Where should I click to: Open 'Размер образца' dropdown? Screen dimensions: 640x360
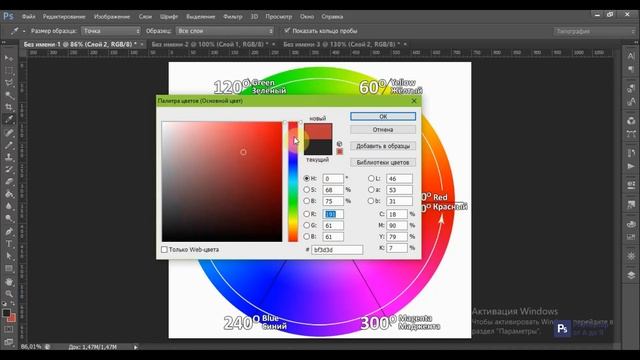(x=111, y=31)
